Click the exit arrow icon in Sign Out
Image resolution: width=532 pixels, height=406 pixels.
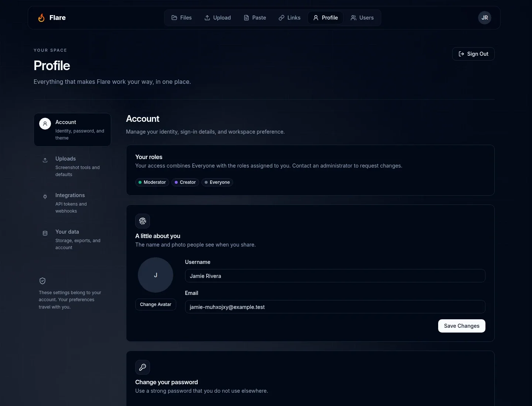461,54
